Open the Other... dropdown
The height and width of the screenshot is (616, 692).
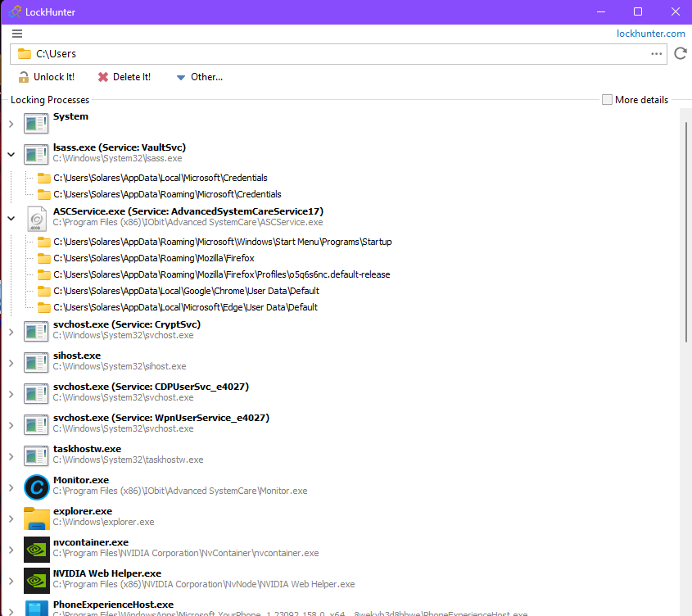[x=200, y=77]
